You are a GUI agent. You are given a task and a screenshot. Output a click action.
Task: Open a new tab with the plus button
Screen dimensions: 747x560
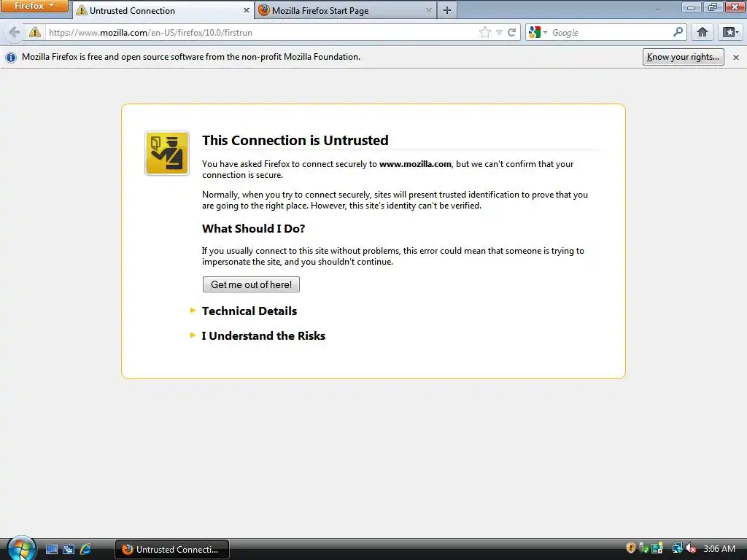pos(447,10)
